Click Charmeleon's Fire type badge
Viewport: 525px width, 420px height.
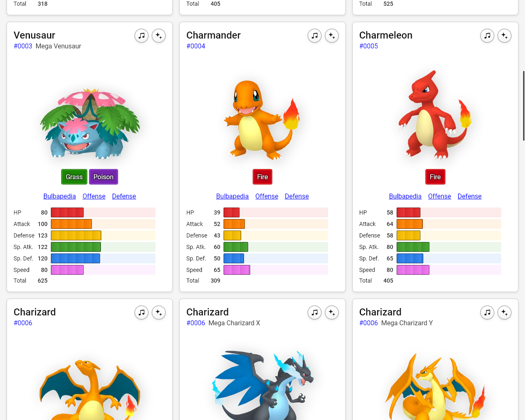[435, 177]
